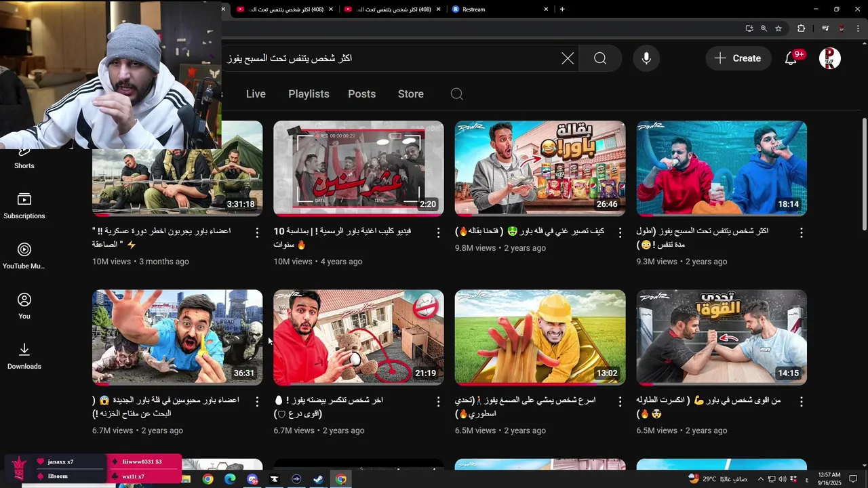Open the 10M views title from 4 years ago
The height and width of the screenshot is (488, 868).
click(x=343, y=238)
